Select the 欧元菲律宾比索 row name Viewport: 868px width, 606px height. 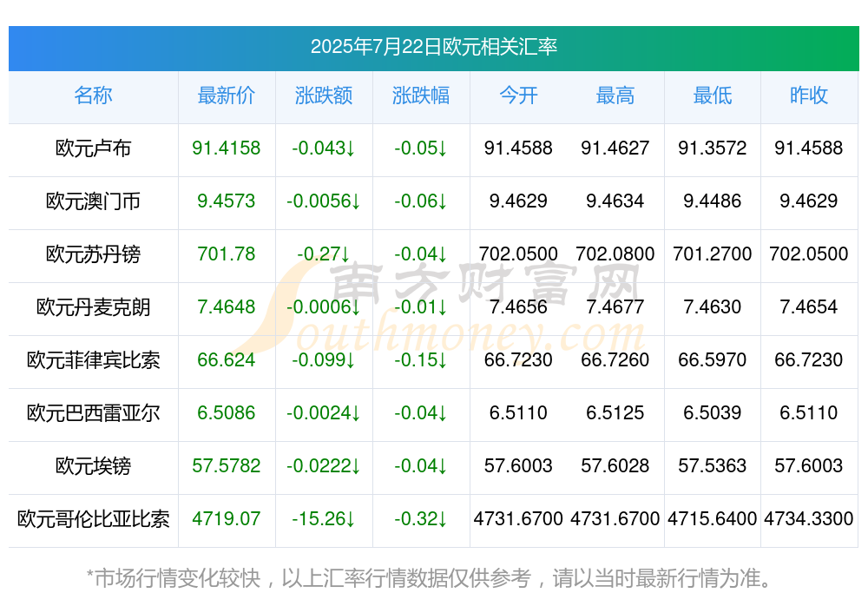93,360
